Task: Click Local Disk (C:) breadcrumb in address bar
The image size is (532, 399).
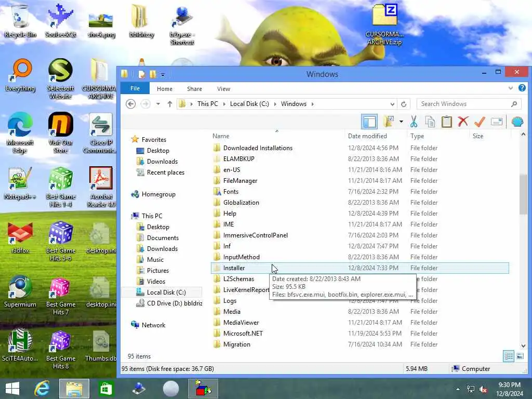Action: tap(249, 104)
